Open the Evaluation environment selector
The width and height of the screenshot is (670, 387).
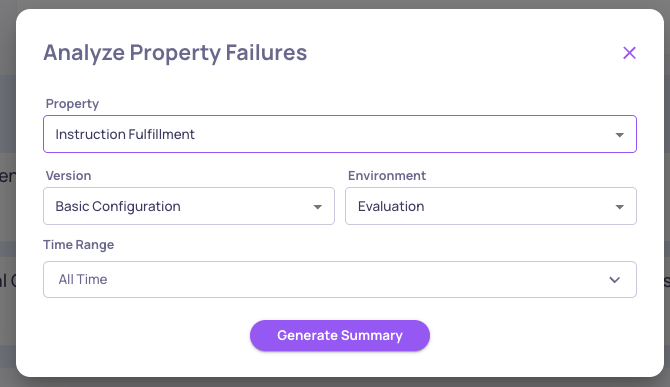coord(491,206)
